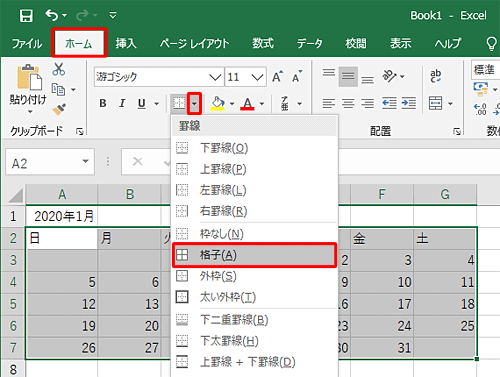
Task: Open the fill color palette dropdown
Action: (x=232, y=104)
